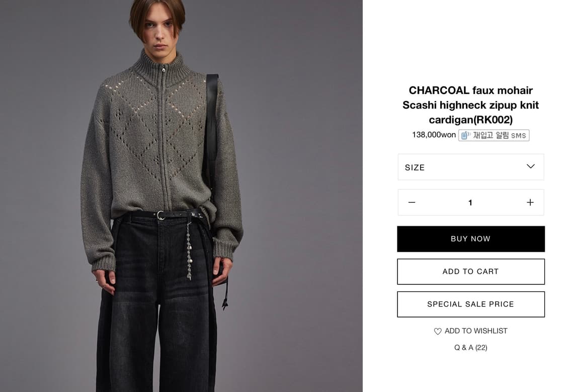Click the 재입고 알림 restock alert button
Image resolution: width=566 pixels, height=392 pixels.
click(x=494, y=135)
